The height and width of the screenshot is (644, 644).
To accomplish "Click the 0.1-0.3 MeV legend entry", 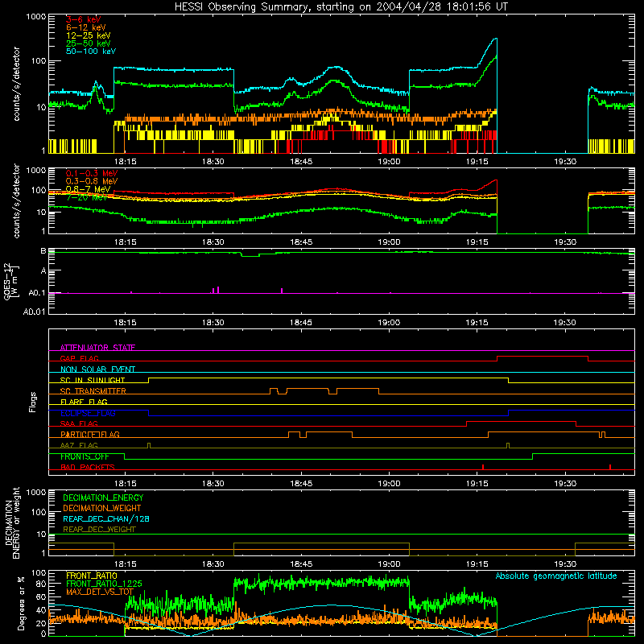I will point(92,173).
